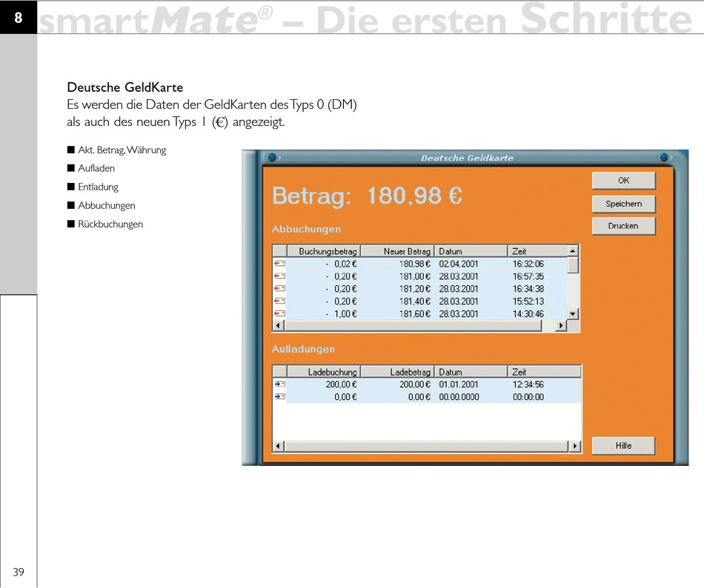
Task: Click the load icon for the 00:00:00 row
Action: [x=279, y=397]
